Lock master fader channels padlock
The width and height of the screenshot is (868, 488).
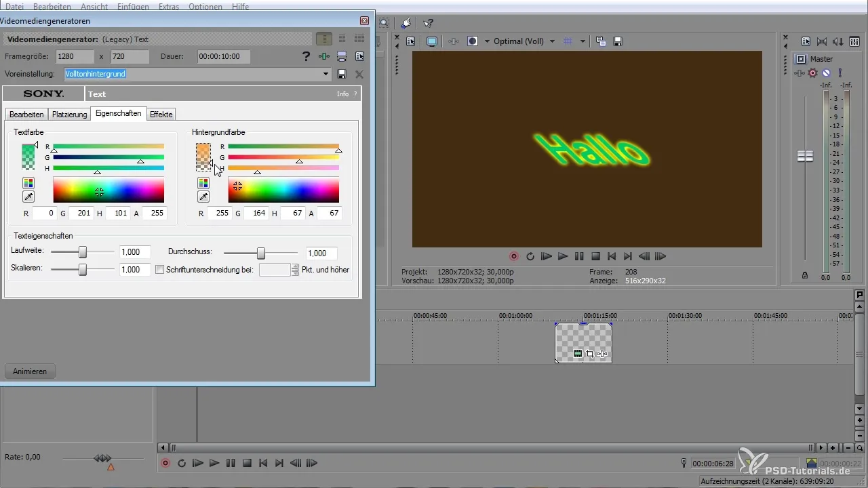click(804, 275)
